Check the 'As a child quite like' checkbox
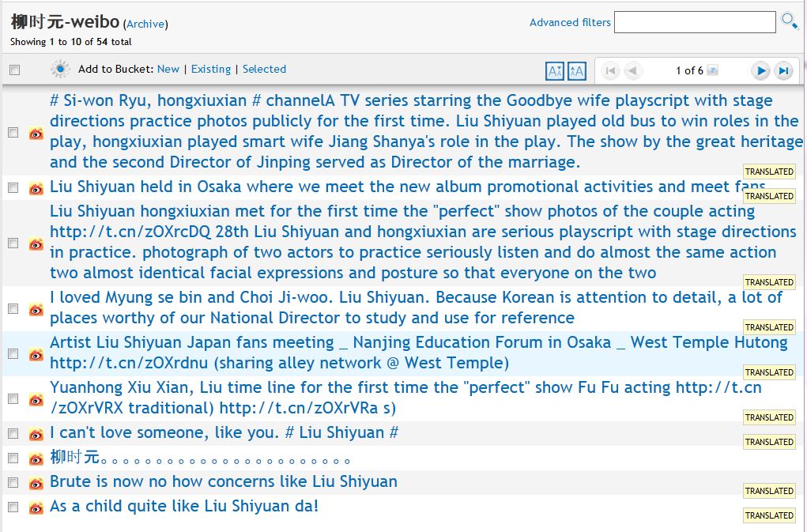807x532 pixels. 13,507
